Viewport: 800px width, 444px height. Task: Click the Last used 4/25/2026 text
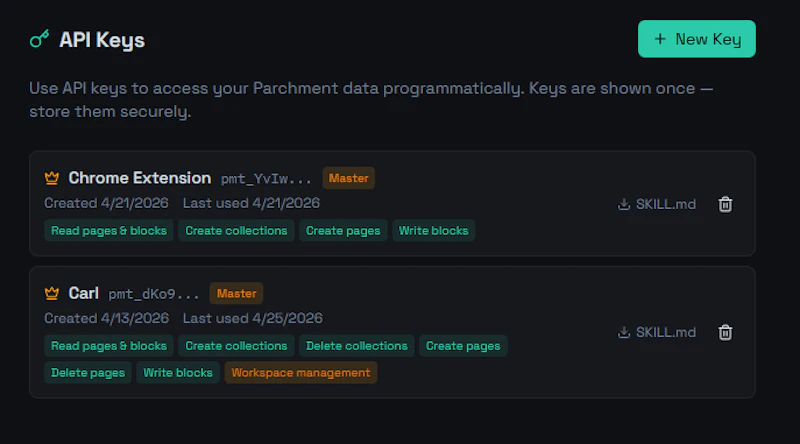pos(253,318)
